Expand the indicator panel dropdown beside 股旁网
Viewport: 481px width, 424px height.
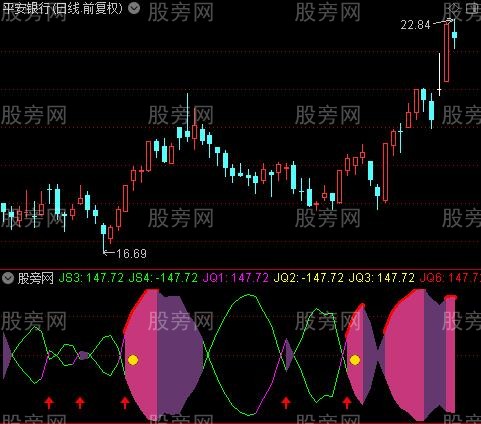[8, 278]
